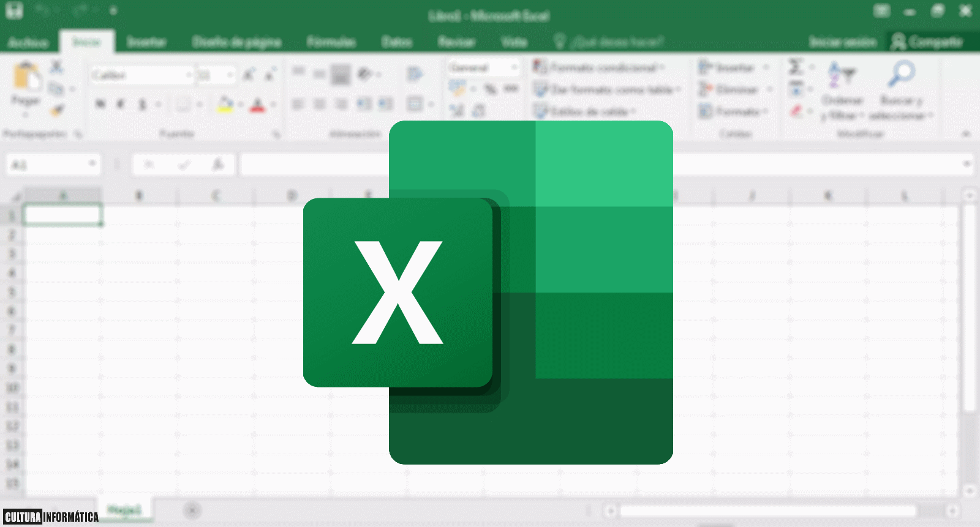Click the Ordenar y filtrar icon
980x527 pixels.
842,75
